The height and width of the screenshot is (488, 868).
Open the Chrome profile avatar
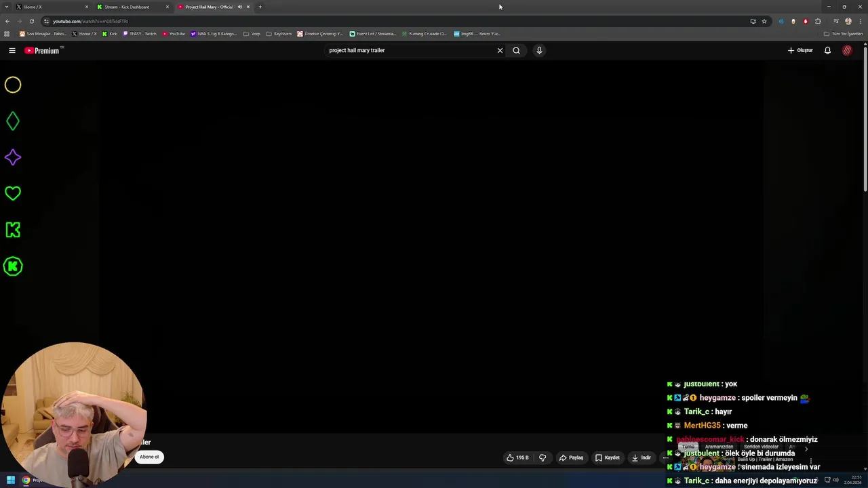point(848,21)
